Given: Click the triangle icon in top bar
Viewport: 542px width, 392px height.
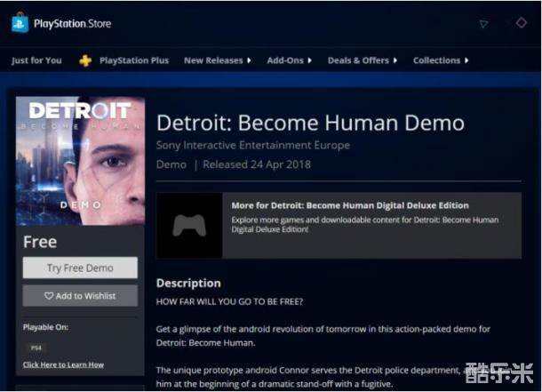Looking at the screenshot, I should point(483,24).
